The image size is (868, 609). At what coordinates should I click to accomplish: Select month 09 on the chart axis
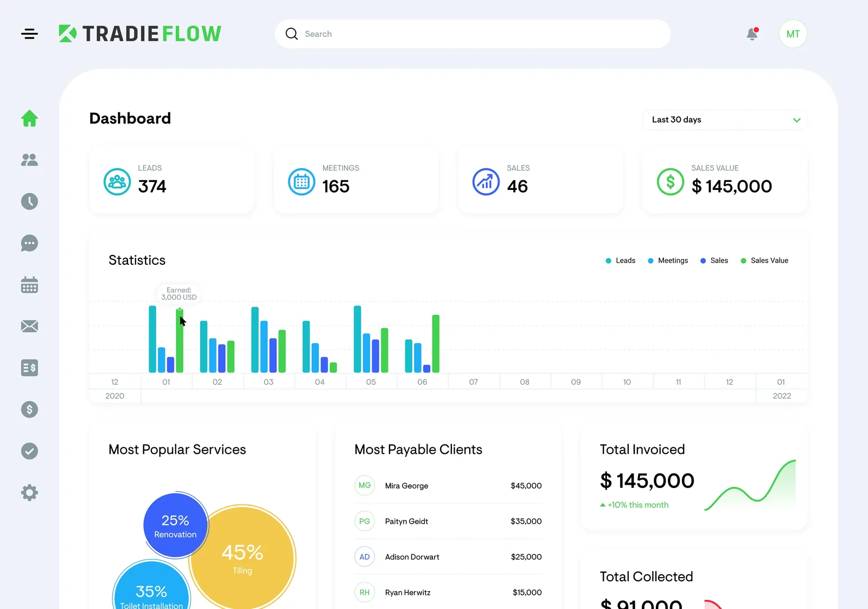[576, 382]
